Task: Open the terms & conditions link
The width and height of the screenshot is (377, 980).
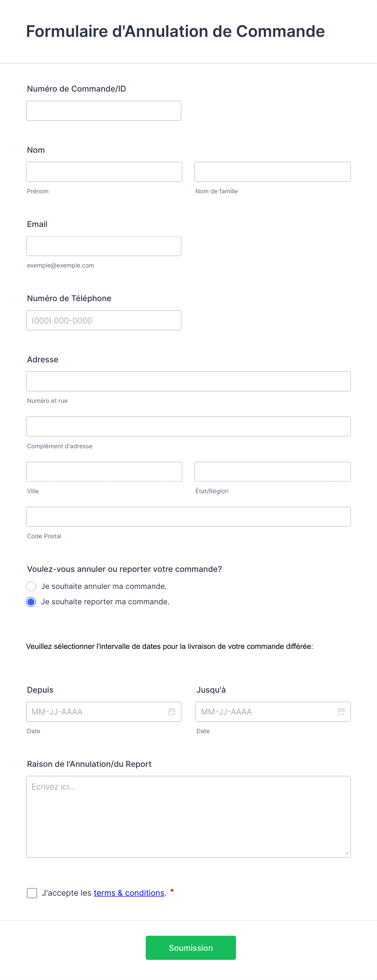Action: tap(129, 893)
